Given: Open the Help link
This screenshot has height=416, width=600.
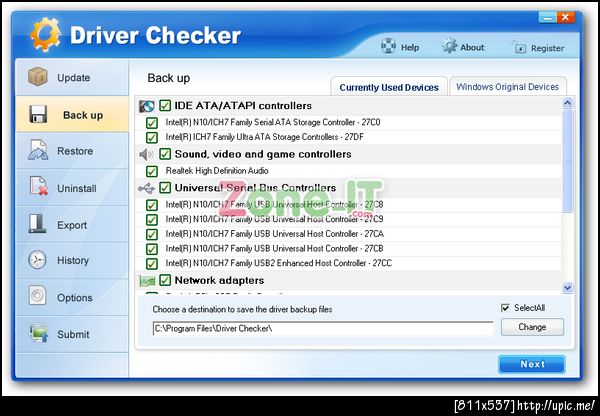Looking at the screenshot, I should click(x=409, y=47).
